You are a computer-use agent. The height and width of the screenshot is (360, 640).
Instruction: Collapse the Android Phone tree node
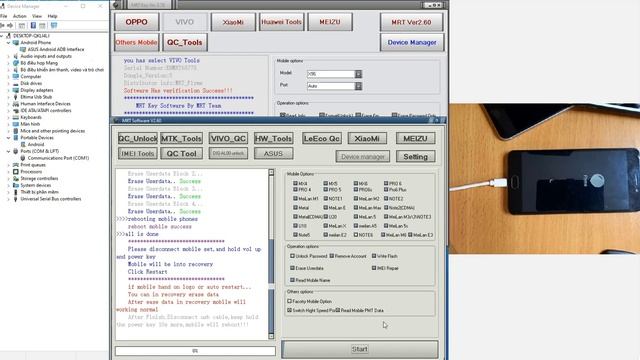(x=8, y=42)
